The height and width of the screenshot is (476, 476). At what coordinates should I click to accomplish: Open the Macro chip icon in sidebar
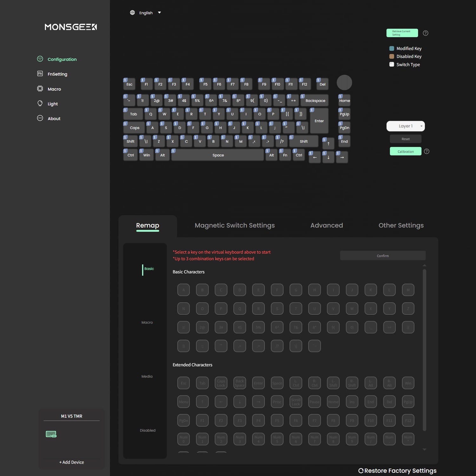40,89
